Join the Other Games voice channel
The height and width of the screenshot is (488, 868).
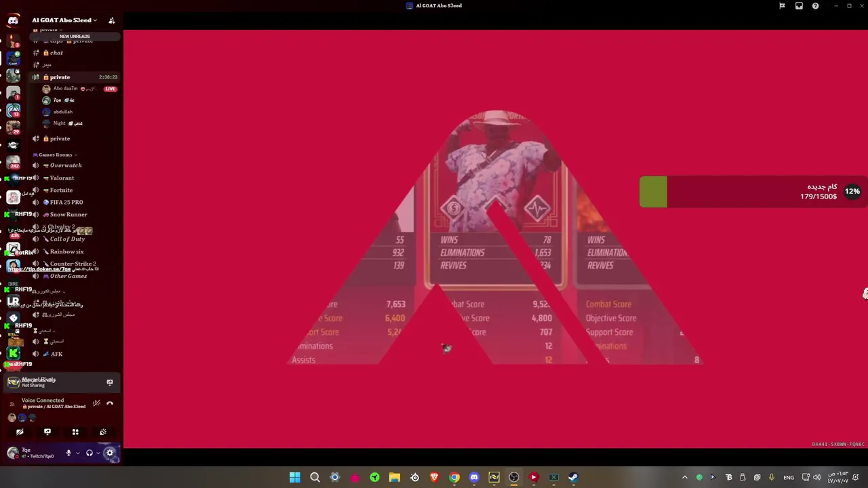click(75, 277)
